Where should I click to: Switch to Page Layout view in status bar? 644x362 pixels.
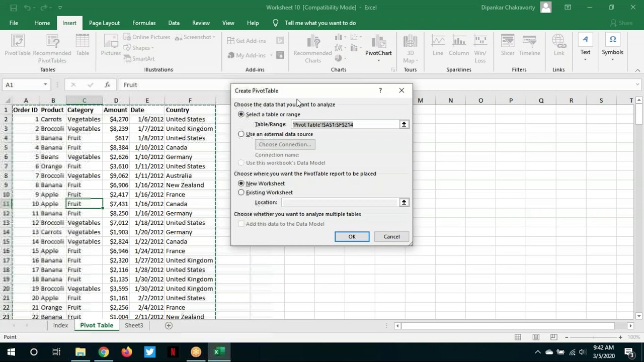(x=536, y=337)
